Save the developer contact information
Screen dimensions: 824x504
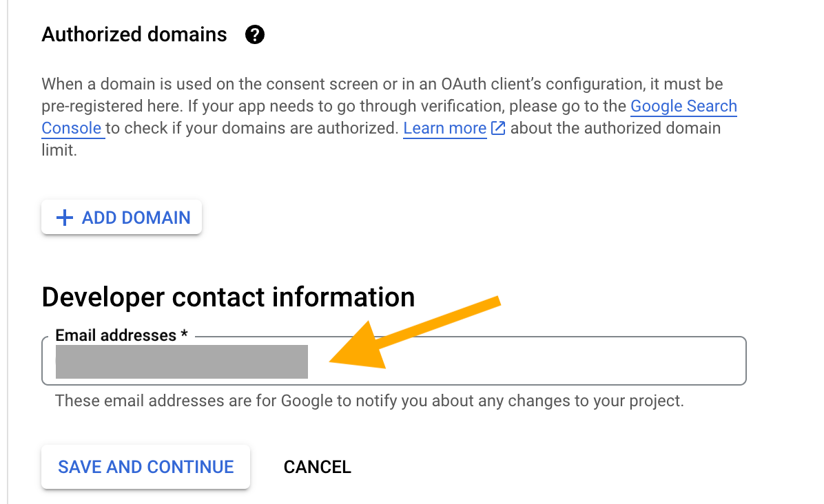coord(145,466)
